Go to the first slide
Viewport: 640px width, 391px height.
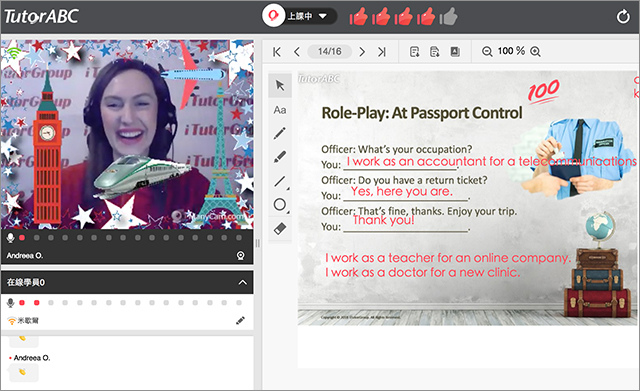click(277, 52)
